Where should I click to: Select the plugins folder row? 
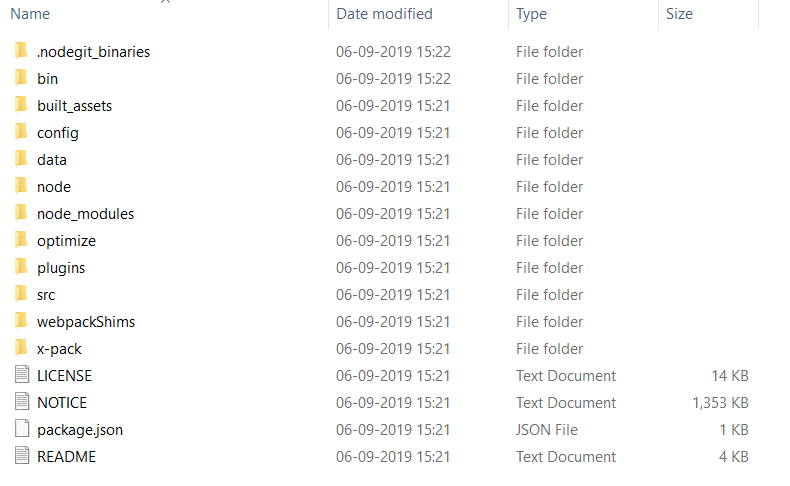click(383, 268)
